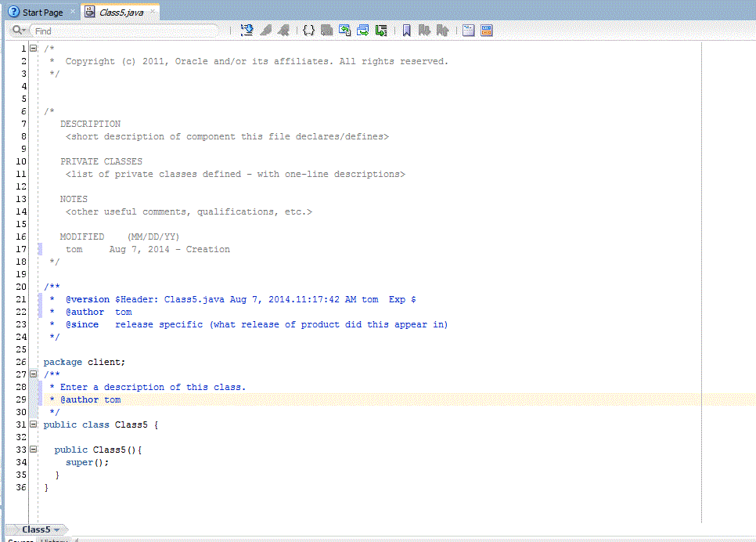This screenshot has height=542, width=756.
Task: Click the double-window refresh toolbar icon
Action: click(x=344, y=31)
